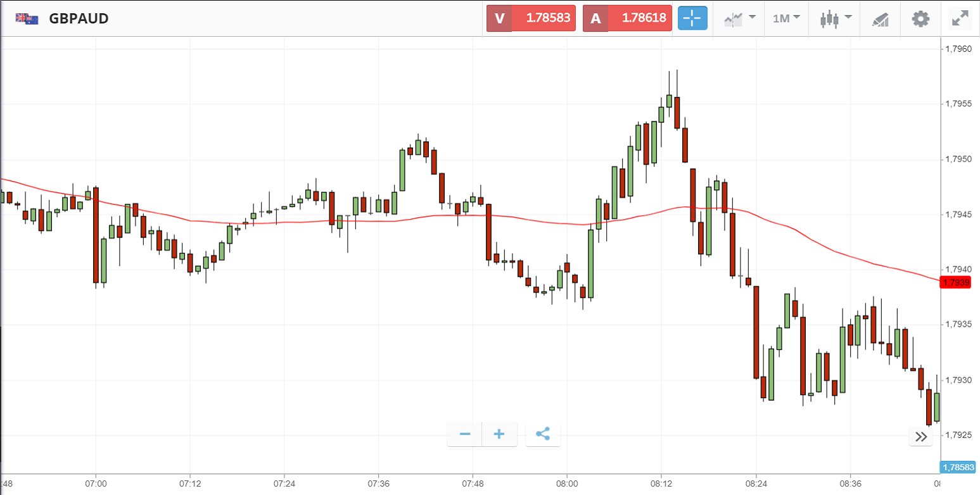Toggle the blue crosshair cursor button
Viewport: 980px width, 495px height.
click(692, 18)
